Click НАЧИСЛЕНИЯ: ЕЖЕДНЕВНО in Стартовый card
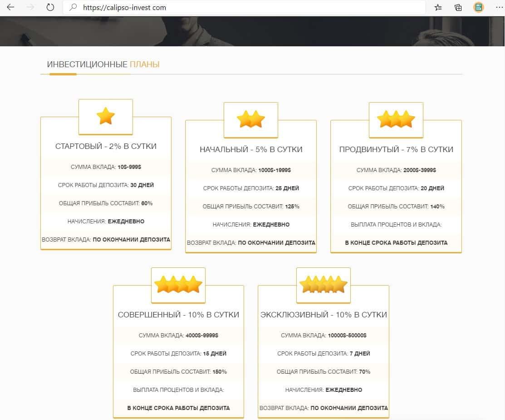The image size is (505, 420). (x=106, y=222)
